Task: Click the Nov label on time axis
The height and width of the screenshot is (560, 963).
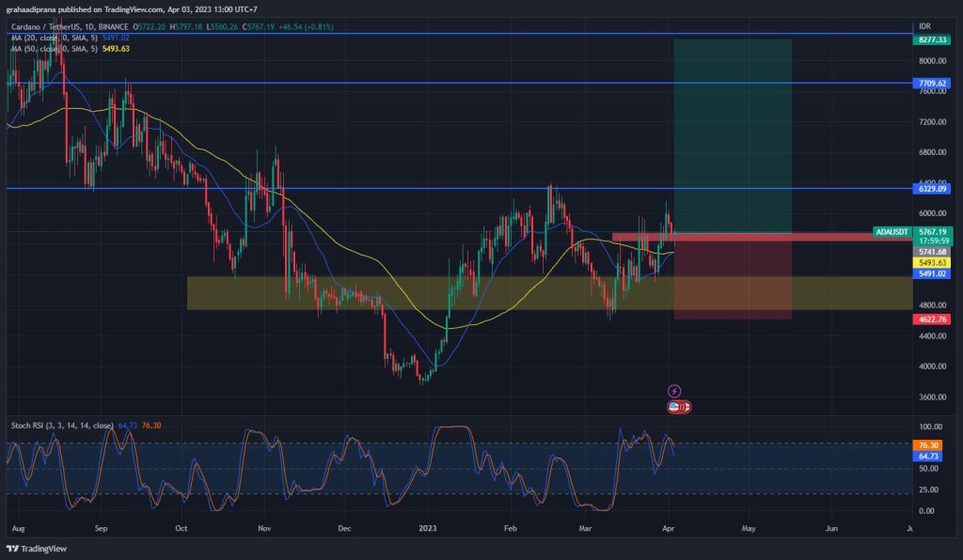Action: coord(264,528)
